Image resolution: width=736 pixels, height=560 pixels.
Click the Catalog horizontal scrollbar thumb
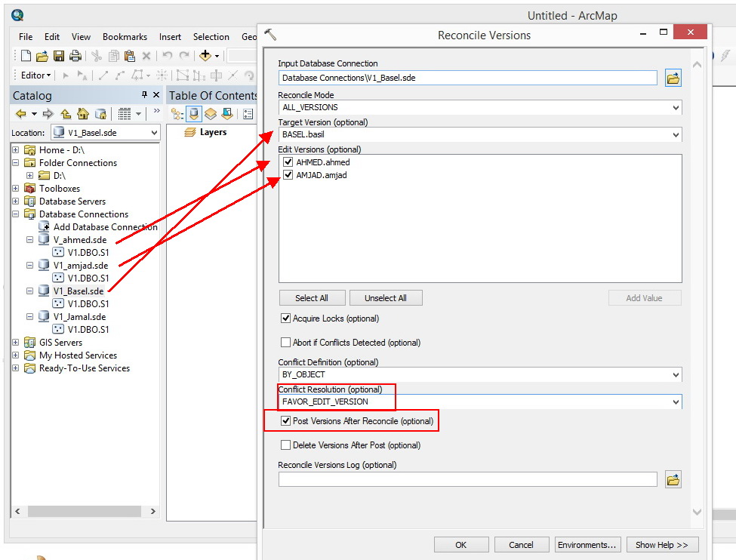[x=85, y=511]
